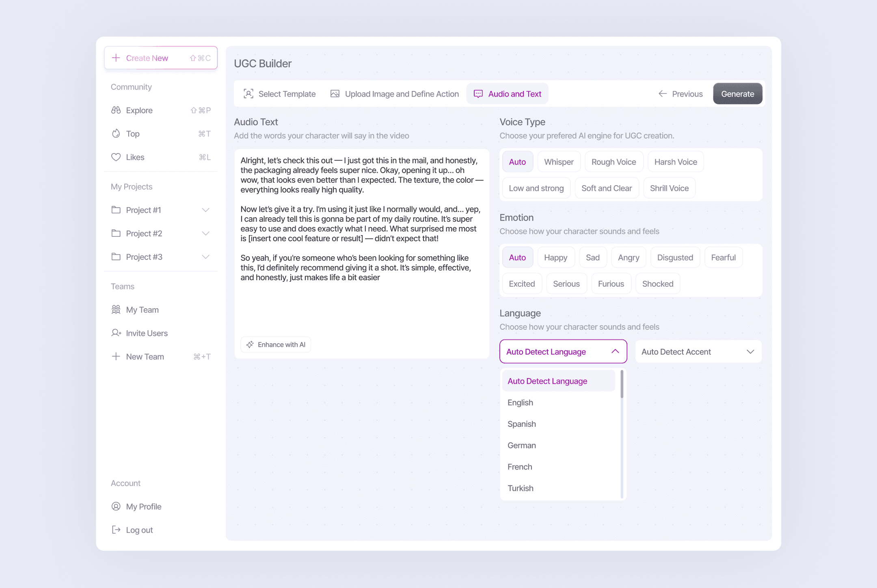Click the Likes heart icon
Screen dimensions: 877x588
tap(116, 157)
